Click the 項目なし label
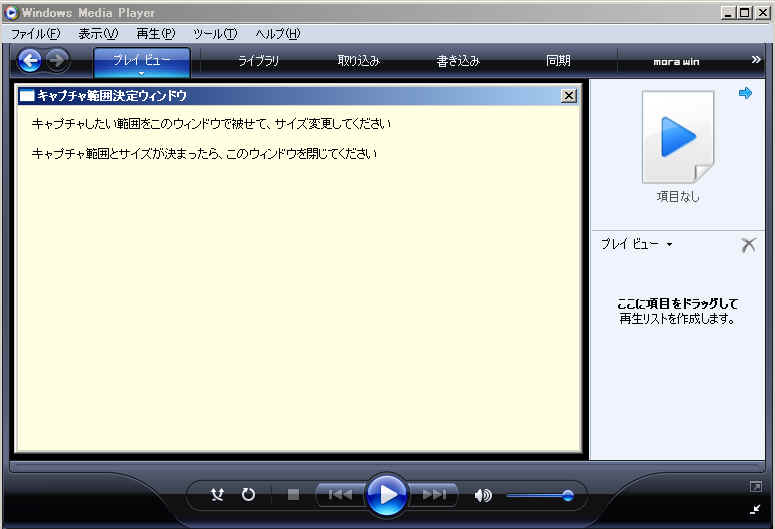775x529 pixels. point(678,197)
